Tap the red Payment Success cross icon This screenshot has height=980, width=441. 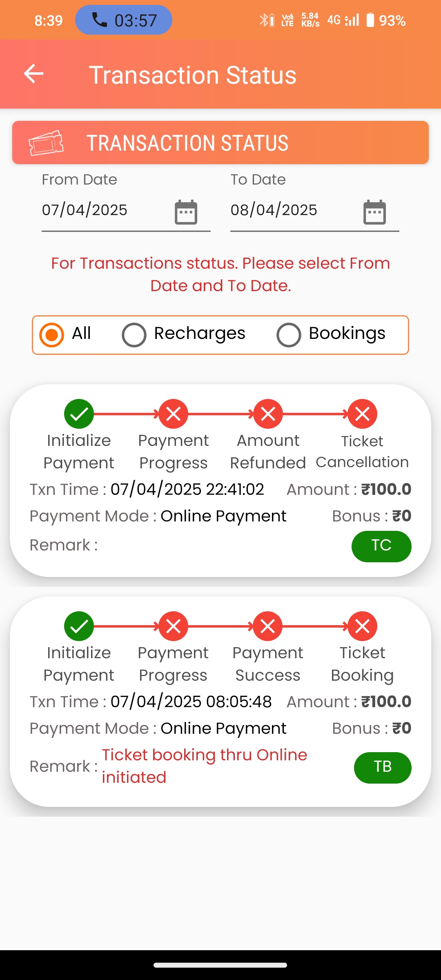click(x=268, y=626)
